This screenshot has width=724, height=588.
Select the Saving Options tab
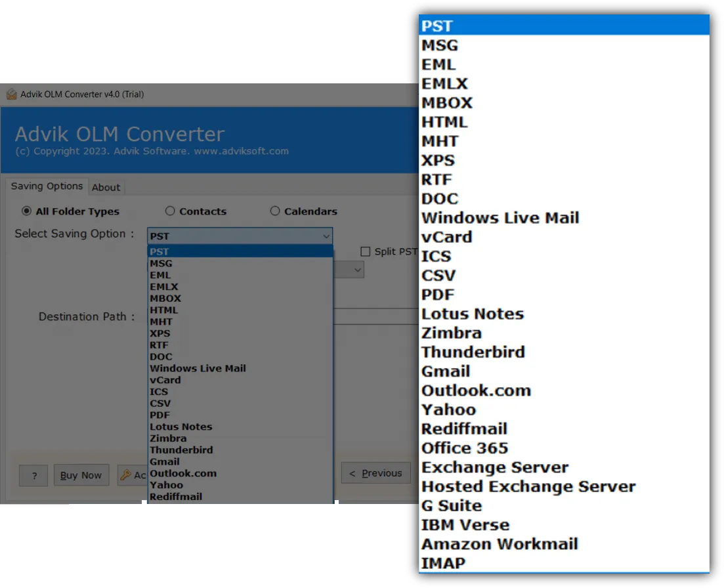(47, 186)
